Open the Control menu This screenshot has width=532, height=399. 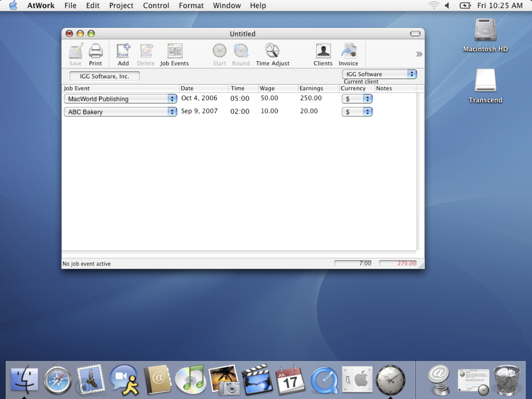[156, 5]
